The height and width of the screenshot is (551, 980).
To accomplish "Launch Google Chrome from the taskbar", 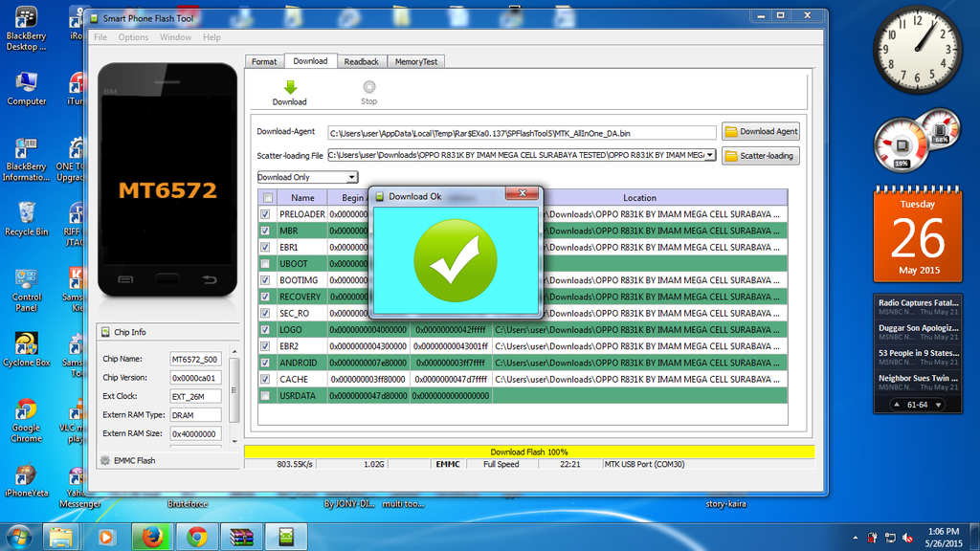I will (197, 537).
